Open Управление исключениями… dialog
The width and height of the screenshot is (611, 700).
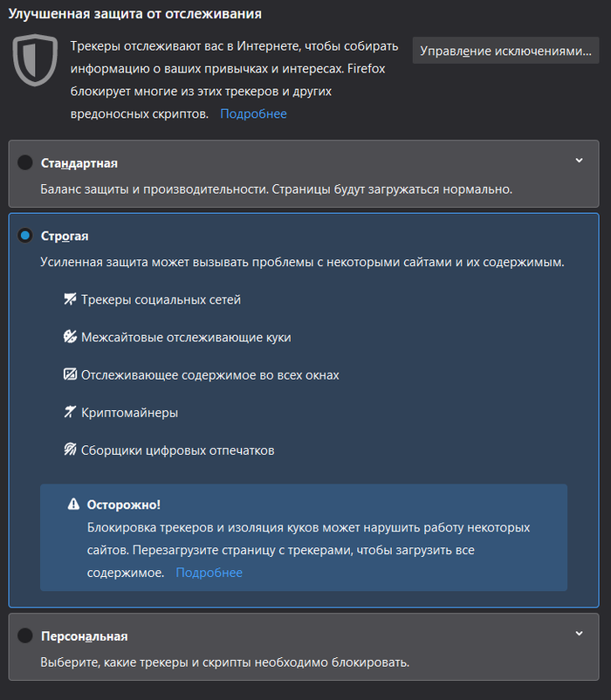[505, 51]
